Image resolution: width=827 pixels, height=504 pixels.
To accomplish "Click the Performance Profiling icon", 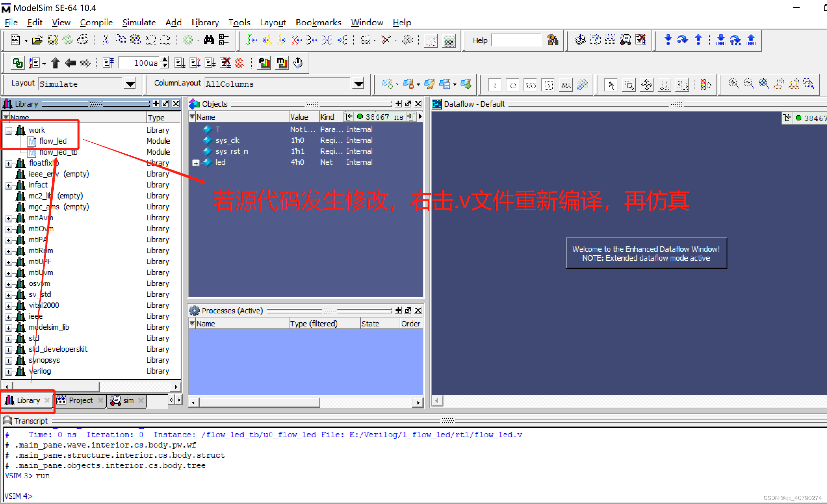I will click(264, 63).
